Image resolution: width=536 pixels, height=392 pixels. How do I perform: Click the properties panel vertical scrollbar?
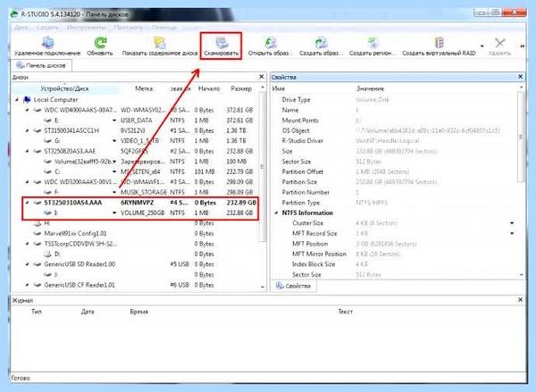coord(521,137)
